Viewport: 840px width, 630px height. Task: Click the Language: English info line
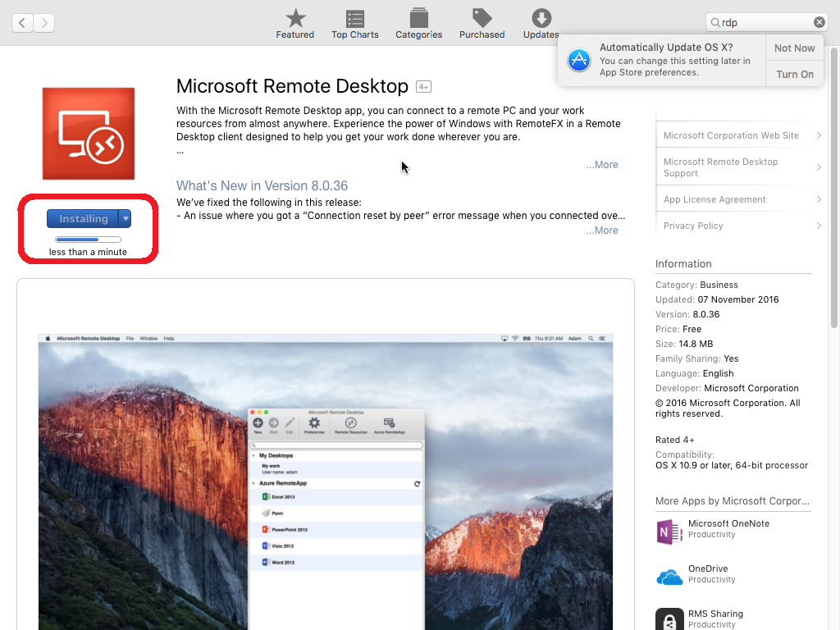click(694, 373)
